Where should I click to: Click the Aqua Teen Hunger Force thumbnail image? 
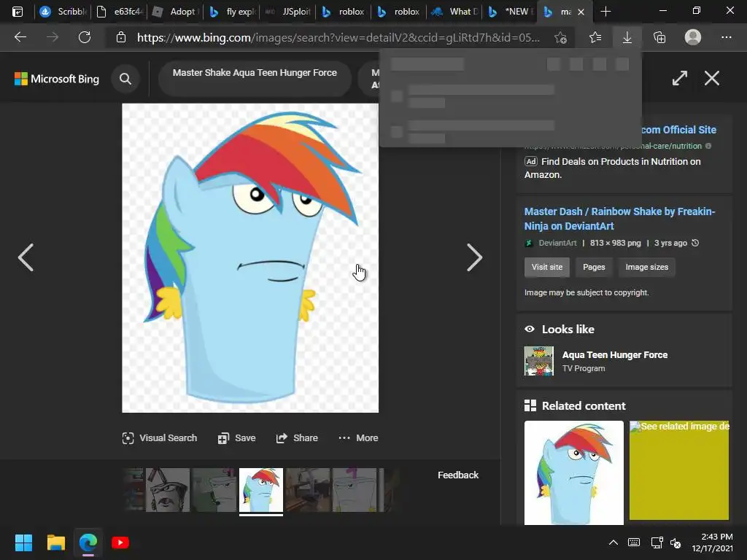click(x=539, y=361)
